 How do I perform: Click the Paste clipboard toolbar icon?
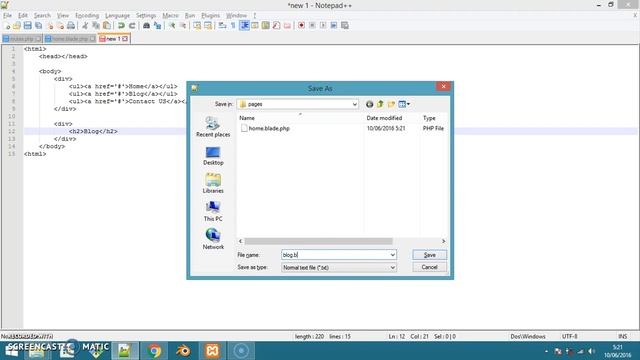(x=107, y=26)
